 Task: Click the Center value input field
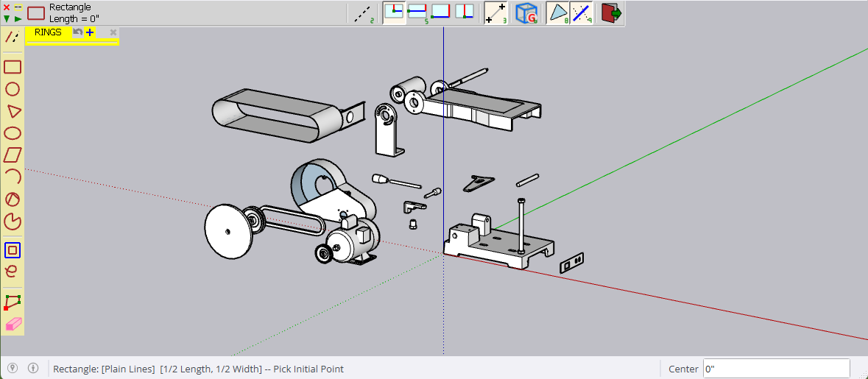pos(776,369)
